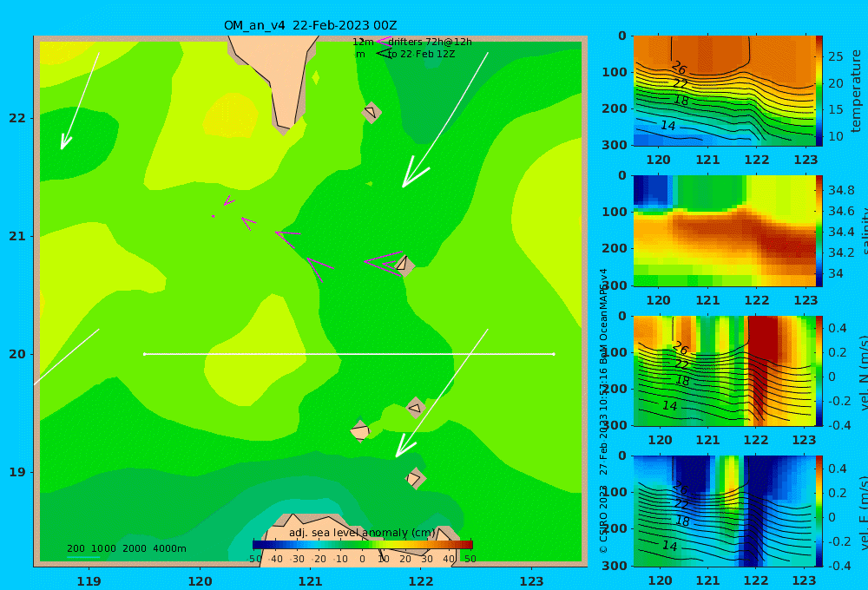Click the island marker east of the northern peninsula
Screen dimensions: 868x590
click(372, 113)
